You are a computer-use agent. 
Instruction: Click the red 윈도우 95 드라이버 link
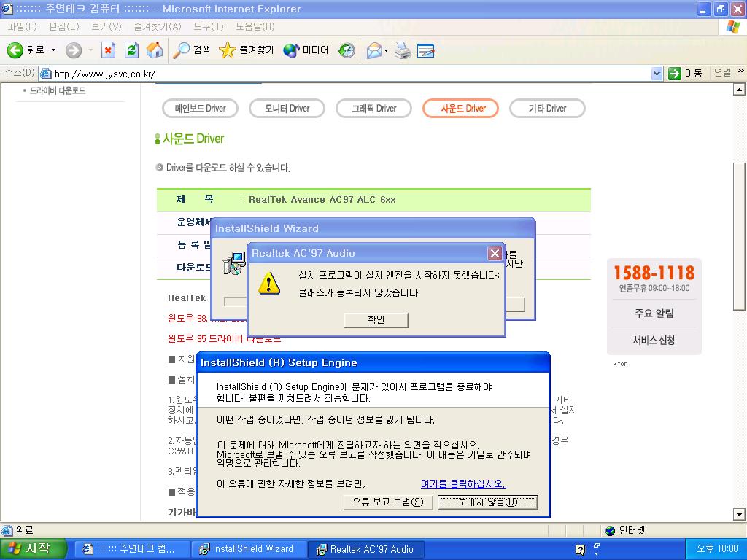coord(224,338)
